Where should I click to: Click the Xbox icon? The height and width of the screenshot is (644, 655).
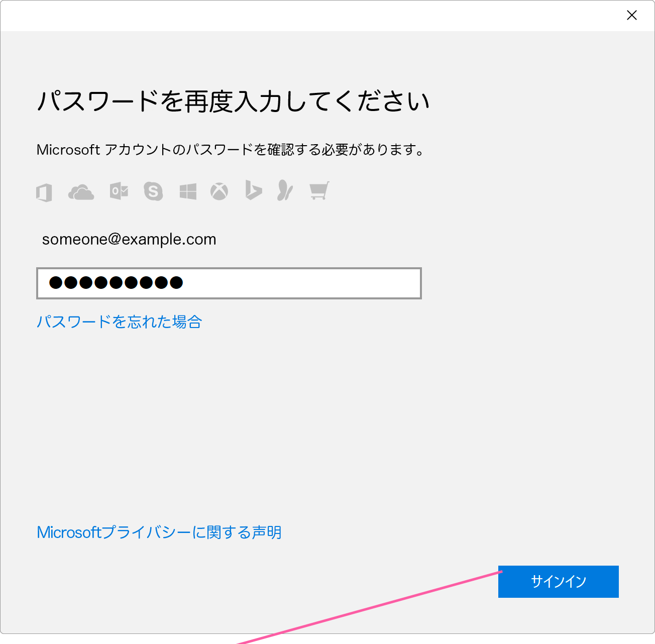(x=219, y=191)
